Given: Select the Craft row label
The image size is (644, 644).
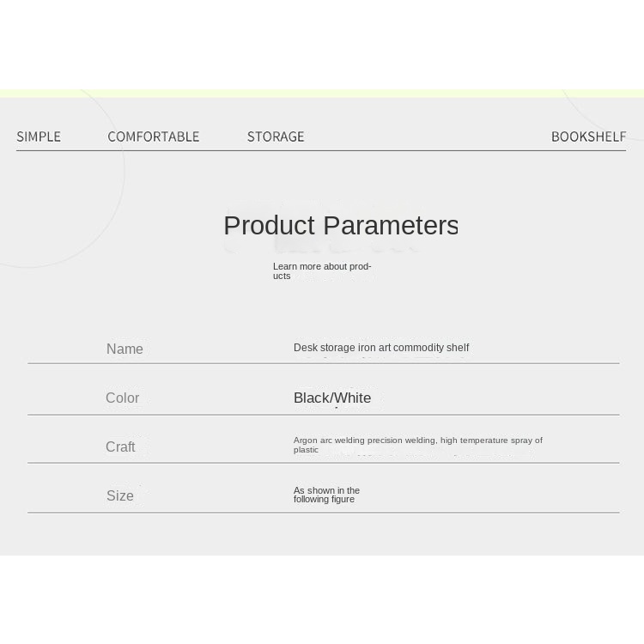Looking at the screenshot, I should point(120,447).
